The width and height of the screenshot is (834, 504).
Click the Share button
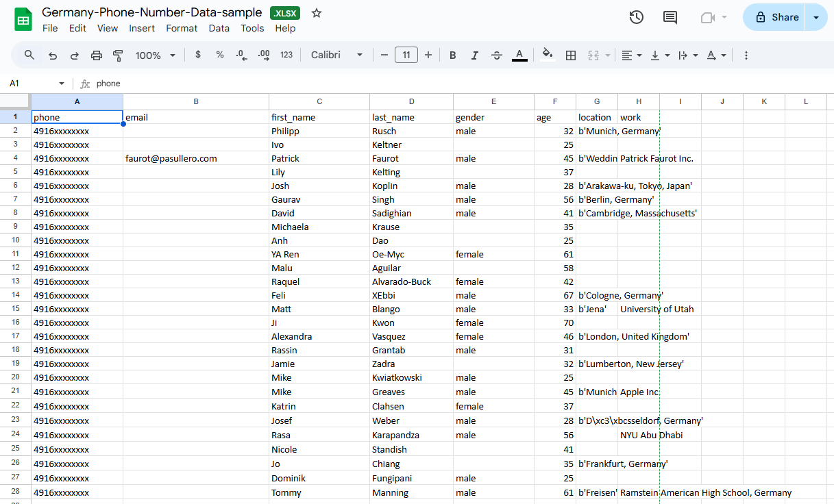(x=774, y=17)
